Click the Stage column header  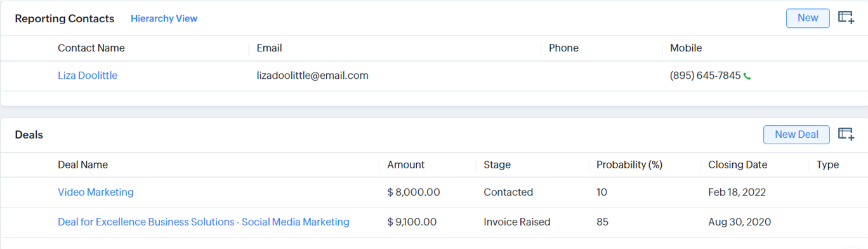pyautogui.click(x=497, y=165)
